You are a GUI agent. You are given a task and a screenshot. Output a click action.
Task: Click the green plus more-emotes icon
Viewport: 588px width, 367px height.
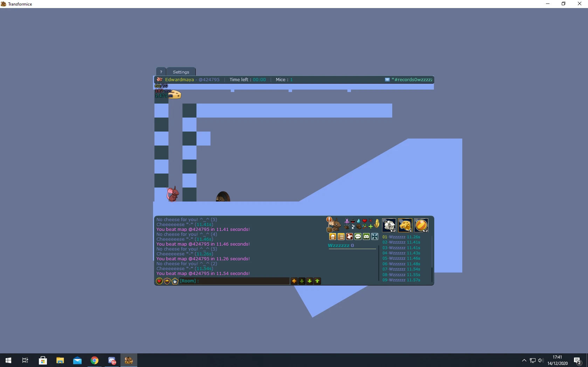371,227
